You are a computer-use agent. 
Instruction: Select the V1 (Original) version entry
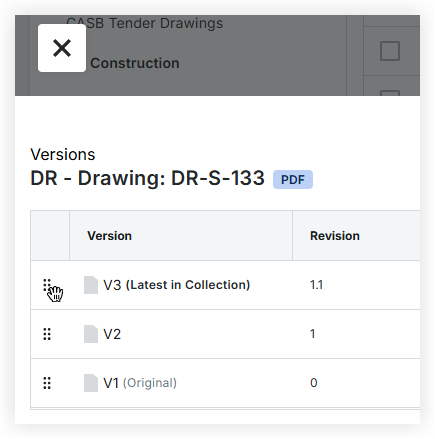coord(140,383)
